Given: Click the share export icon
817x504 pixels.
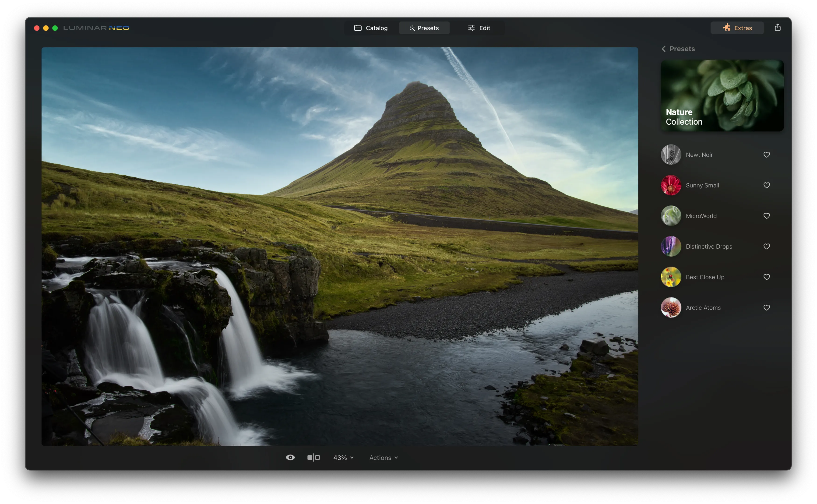Looking at the screenshot, I should click(777, 28).
